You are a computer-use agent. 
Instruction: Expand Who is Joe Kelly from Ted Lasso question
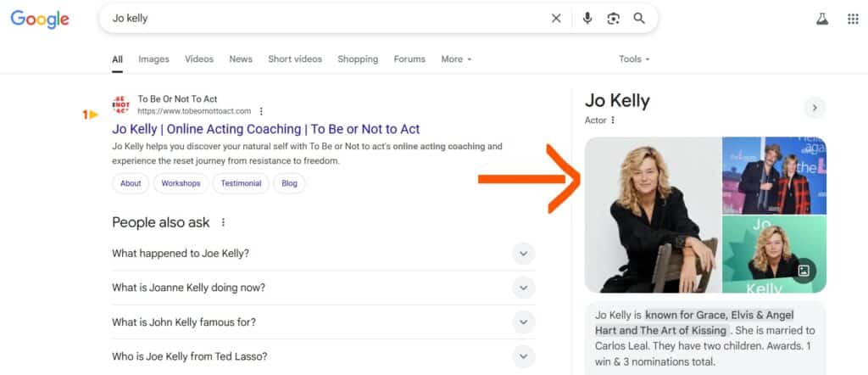click(x=324, y=356)
